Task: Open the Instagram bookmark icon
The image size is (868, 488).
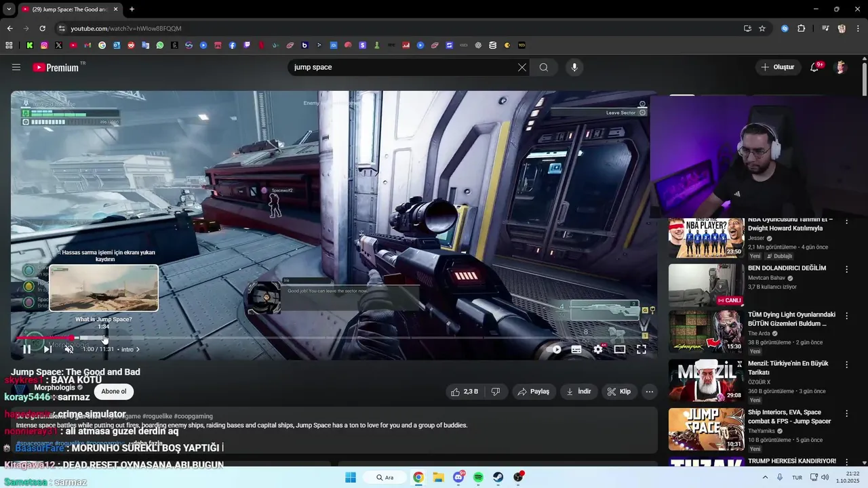Action: click(x=44, y=45)
